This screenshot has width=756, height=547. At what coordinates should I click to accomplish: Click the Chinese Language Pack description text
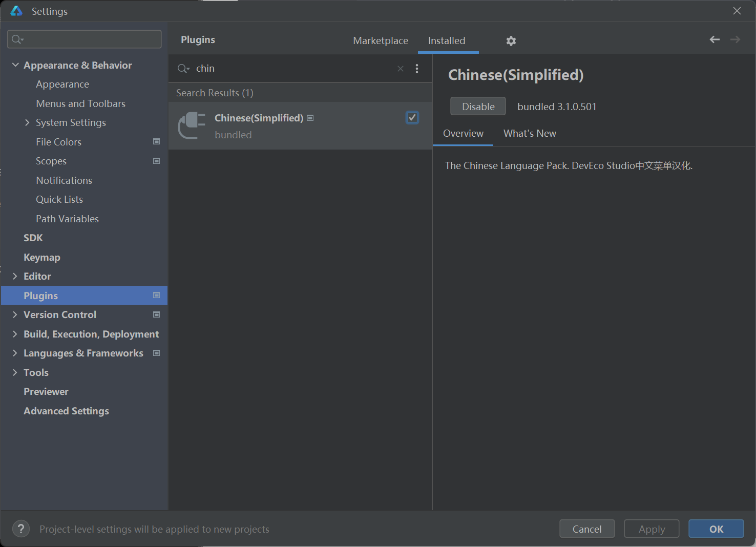coord(569,165)
